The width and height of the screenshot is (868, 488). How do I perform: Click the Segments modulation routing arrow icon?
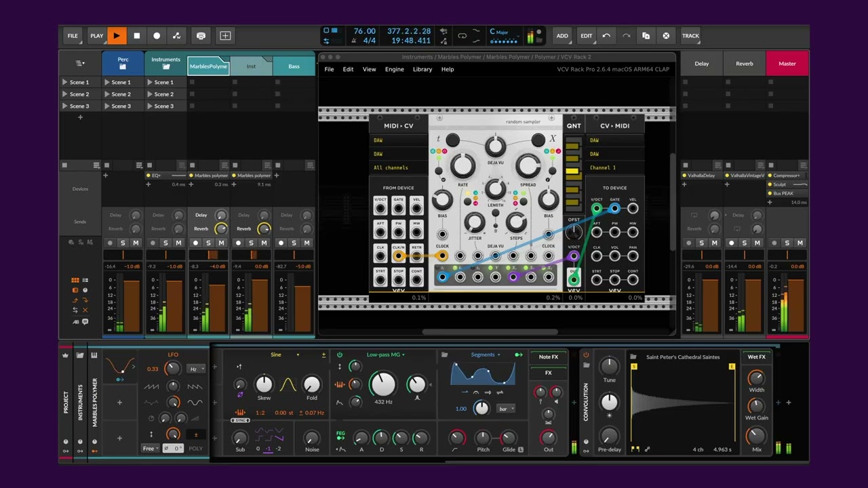(x=519, y=354)
